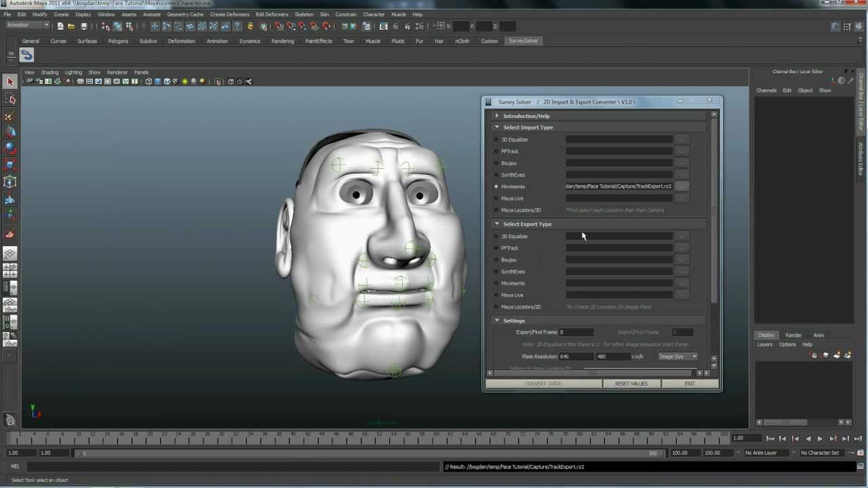Click the SurveySolver shelf icon
Image resolution: width=868 pixels, height=488 pixels.
27,56
